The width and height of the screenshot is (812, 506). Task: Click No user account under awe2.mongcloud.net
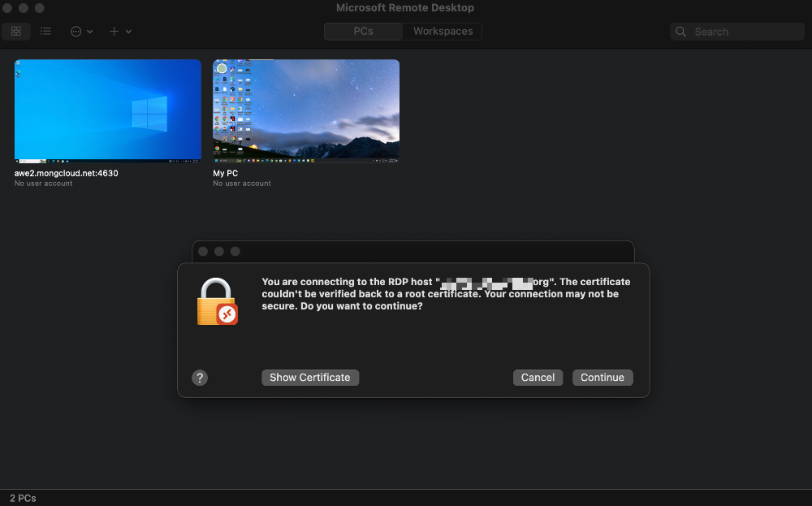[44, 184]
